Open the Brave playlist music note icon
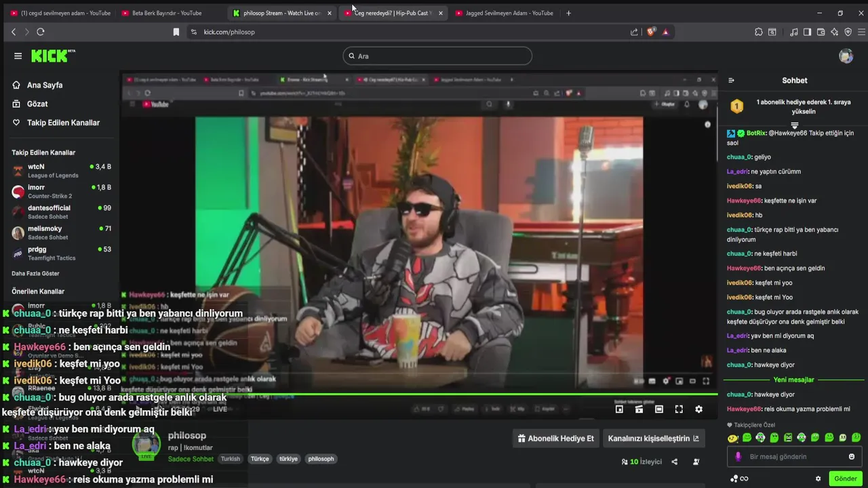Screen dimensions: 868x488 pos(793,32)
